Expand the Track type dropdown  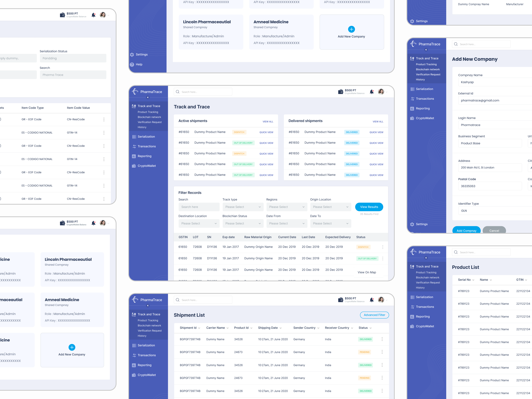pyautogui.click(x=243, y=207)
